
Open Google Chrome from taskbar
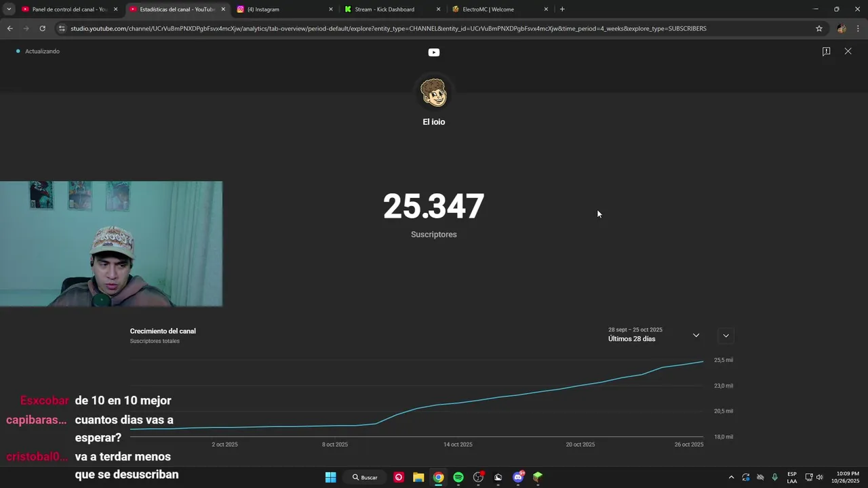(x=439, y=477)
